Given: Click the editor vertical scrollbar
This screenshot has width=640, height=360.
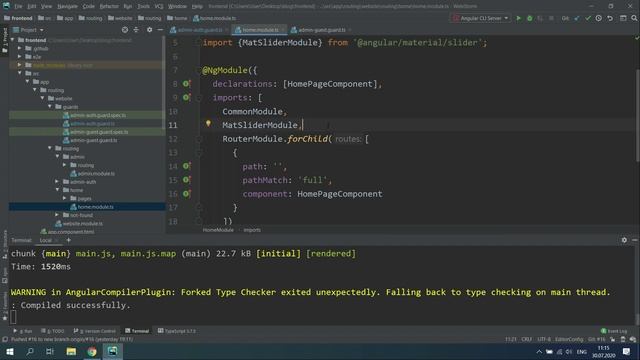Looking at the screenshot, I should coord(637,115).
